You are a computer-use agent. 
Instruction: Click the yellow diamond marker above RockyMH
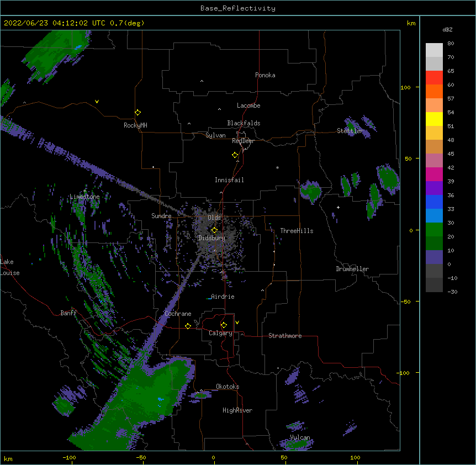click(138, 113)
